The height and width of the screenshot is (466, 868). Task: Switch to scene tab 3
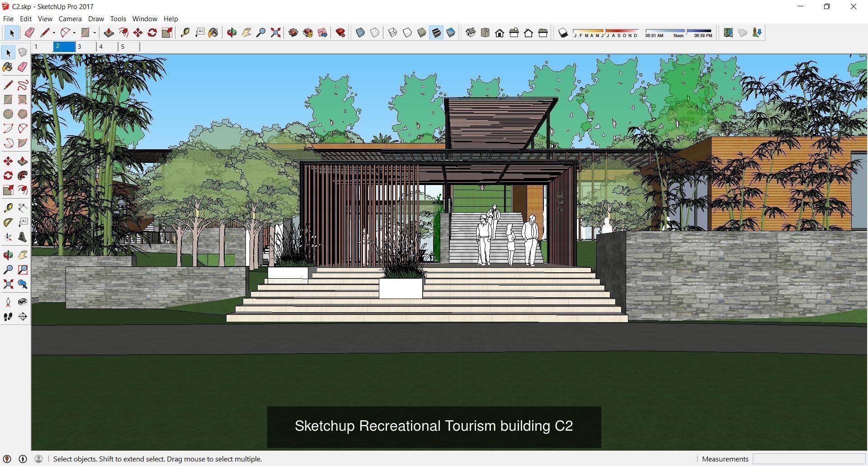point(86,46)
